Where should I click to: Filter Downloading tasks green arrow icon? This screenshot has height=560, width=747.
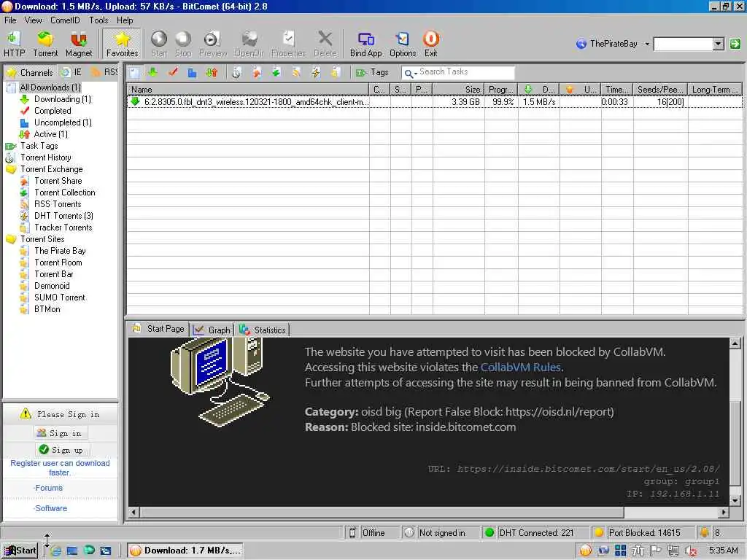[x=153, y=72]
